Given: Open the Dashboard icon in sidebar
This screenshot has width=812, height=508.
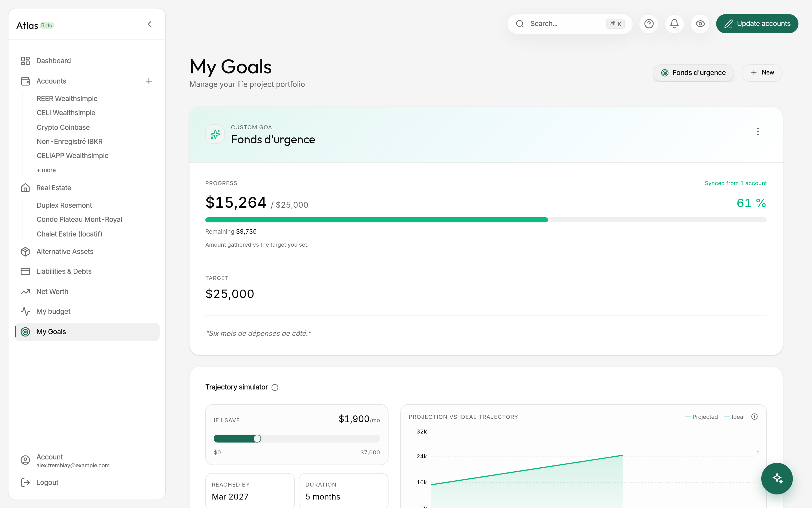Looking at the screenshot, I should 25,61.
